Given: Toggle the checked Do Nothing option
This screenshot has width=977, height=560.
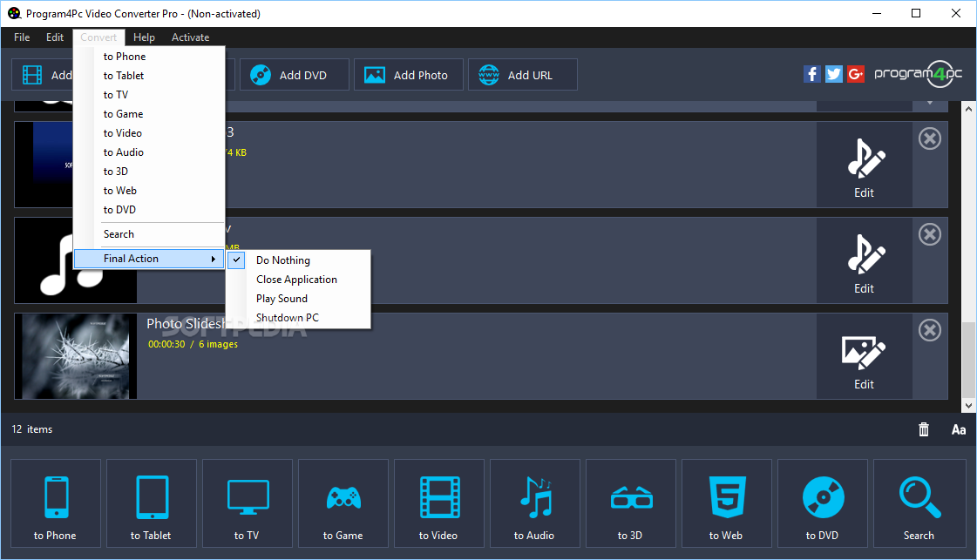Looking at the screenshot, I should click(x=298, y=260).
